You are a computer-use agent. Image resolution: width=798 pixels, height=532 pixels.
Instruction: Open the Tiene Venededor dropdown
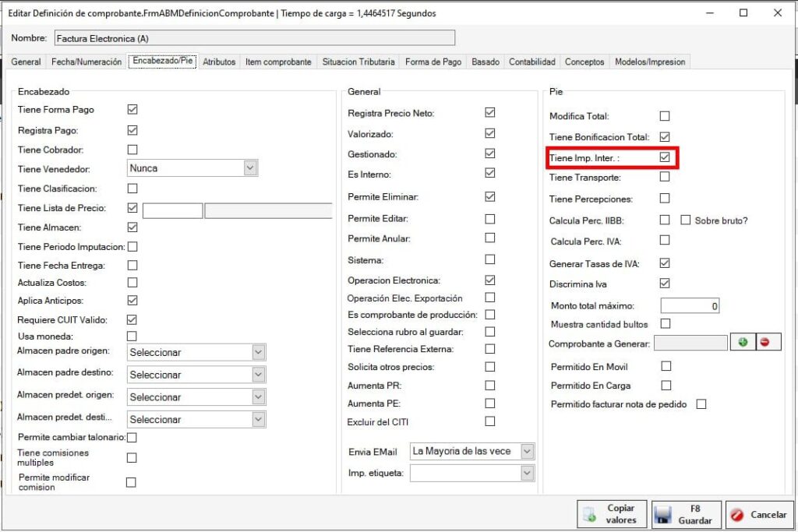point(249,168)
